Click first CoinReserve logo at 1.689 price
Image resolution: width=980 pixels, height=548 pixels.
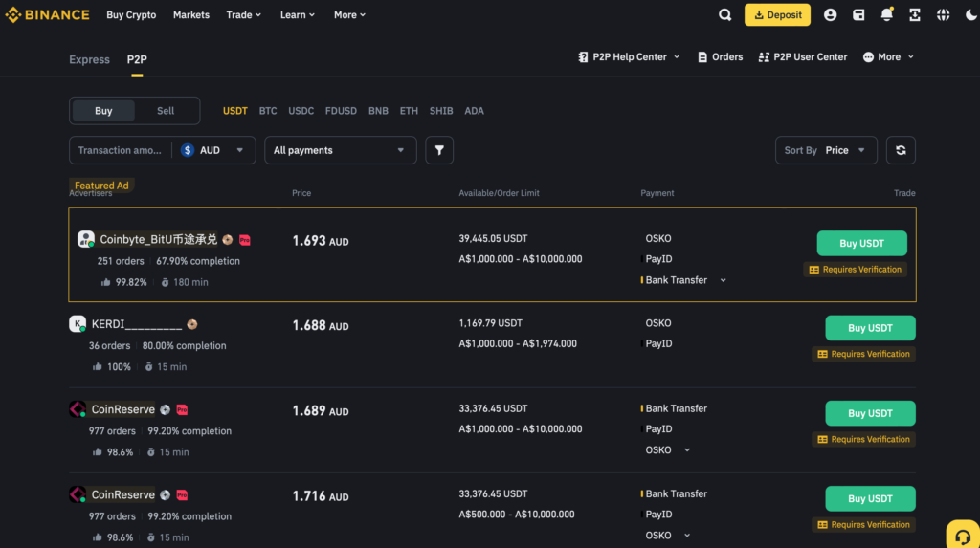78,409
